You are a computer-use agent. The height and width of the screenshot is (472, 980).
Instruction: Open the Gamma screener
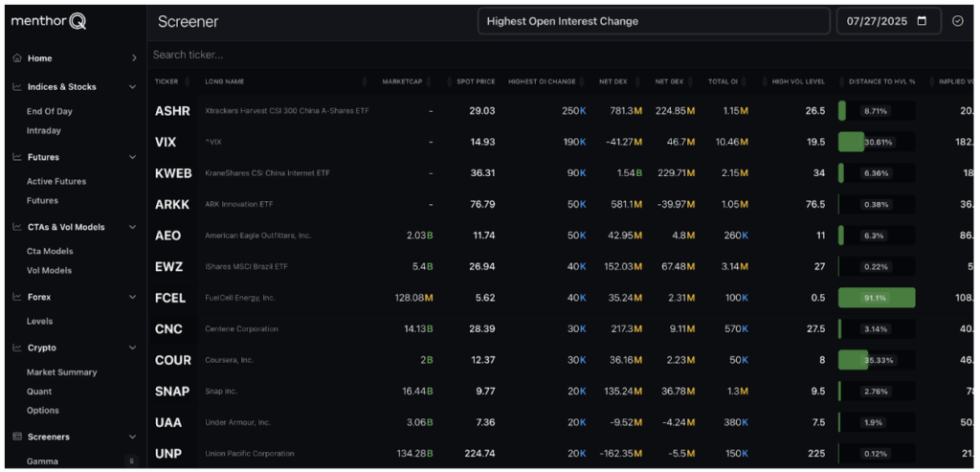[x=42, y=461]
